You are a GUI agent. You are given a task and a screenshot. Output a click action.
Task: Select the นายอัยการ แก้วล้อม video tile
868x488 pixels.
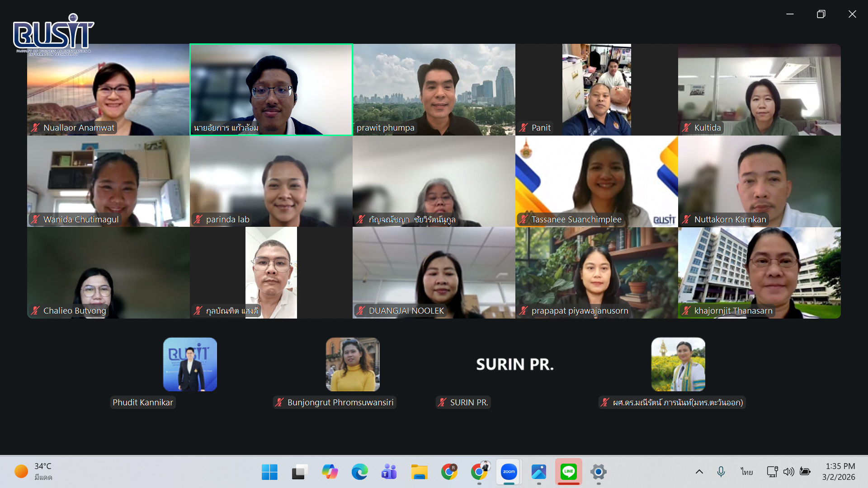click(271, 89)
